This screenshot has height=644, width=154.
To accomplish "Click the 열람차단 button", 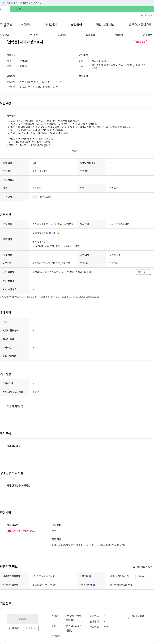I will pyautogui.click(x=31, y=628).
